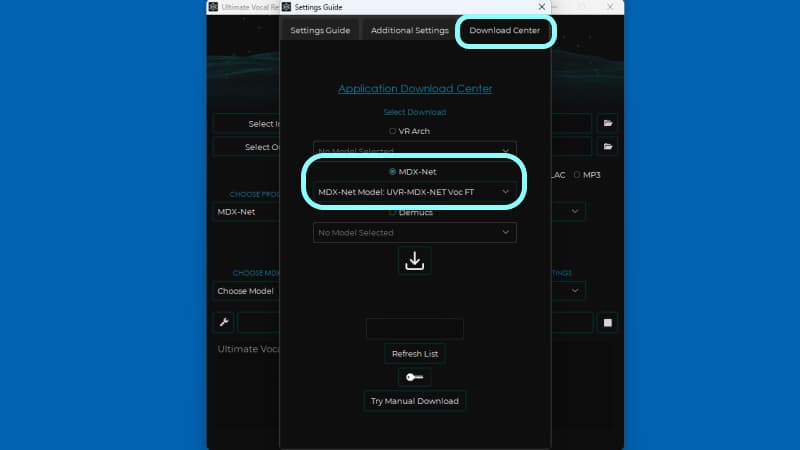Viewport: 800px width, 450px height.
Task: Select the VR Arch radio button
Action: pos(393,131)
